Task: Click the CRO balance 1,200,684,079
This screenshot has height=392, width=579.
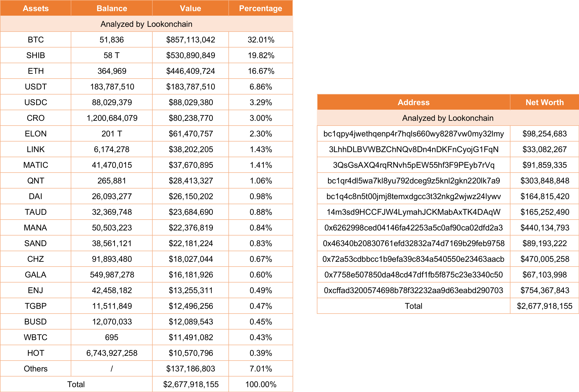Action: pyautogui.click(x=112, y=118)
